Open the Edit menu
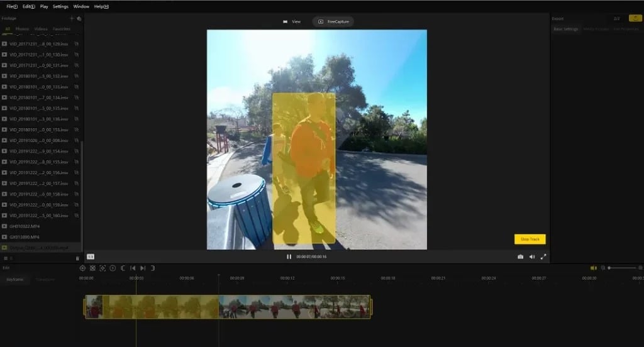Screen dimensions: 644x347 [29, 6]
